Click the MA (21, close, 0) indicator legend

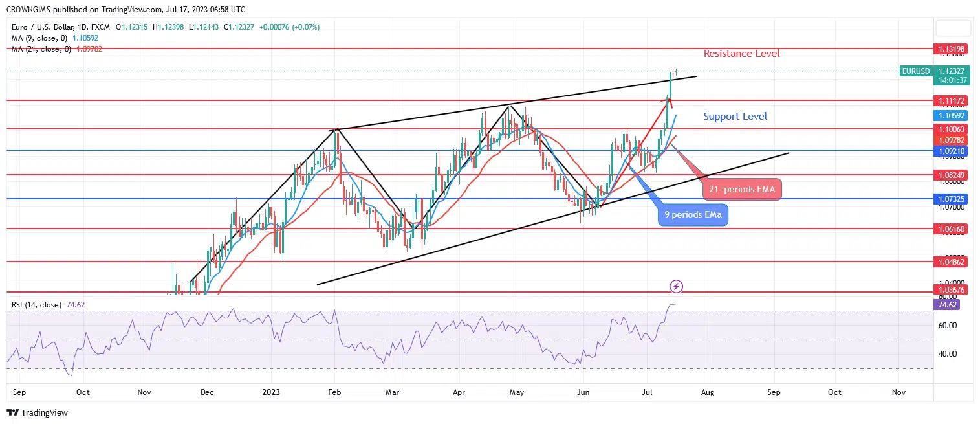pyautogui.click(x=40, y=49)
